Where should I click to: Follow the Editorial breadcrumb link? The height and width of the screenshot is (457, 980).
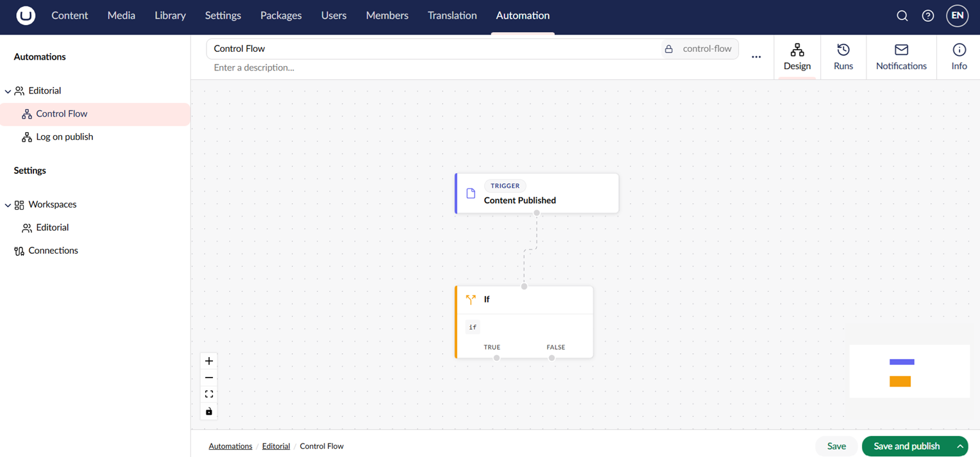276,446
